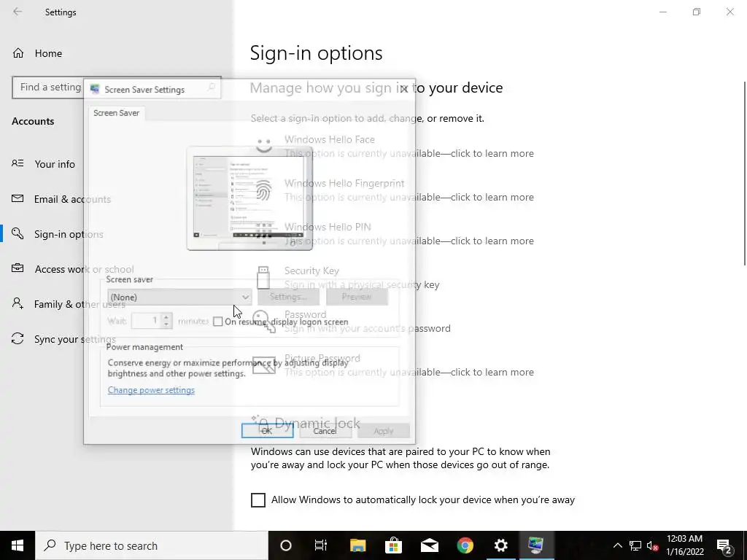This screenshot has width=747, height=560.
Task: Open the notification center icon
Action: point(724,545)
